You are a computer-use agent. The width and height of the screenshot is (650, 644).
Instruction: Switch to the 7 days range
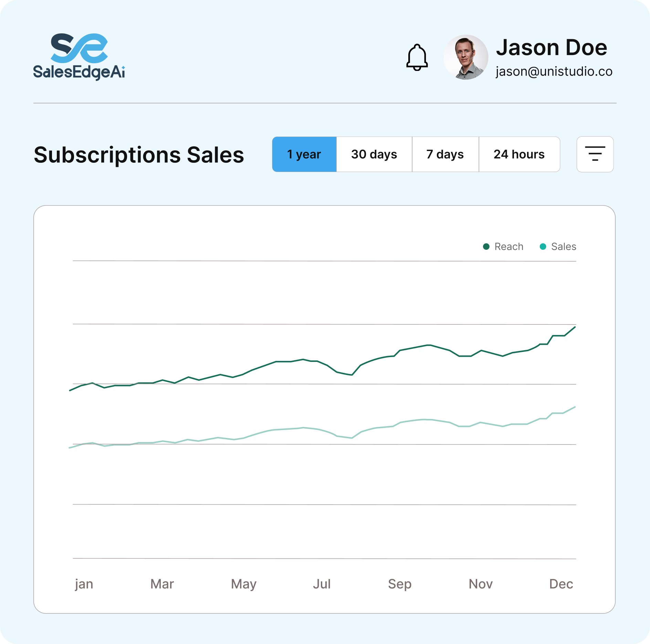click(445, 154)
